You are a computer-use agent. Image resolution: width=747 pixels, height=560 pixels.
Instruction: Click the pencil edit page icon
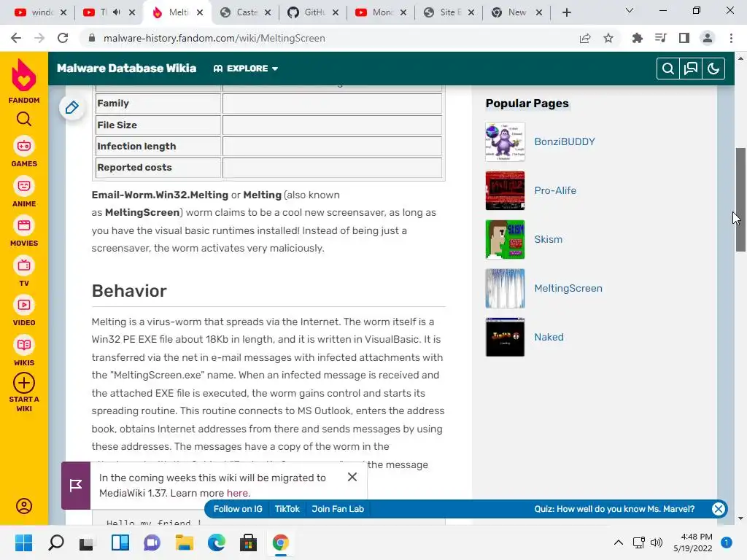pyautogui.click(x=72, y=108)
